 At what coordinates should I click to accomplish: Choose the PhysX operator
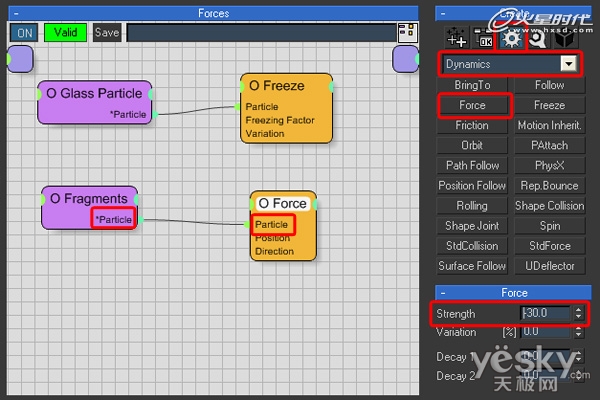coord(549,165)
